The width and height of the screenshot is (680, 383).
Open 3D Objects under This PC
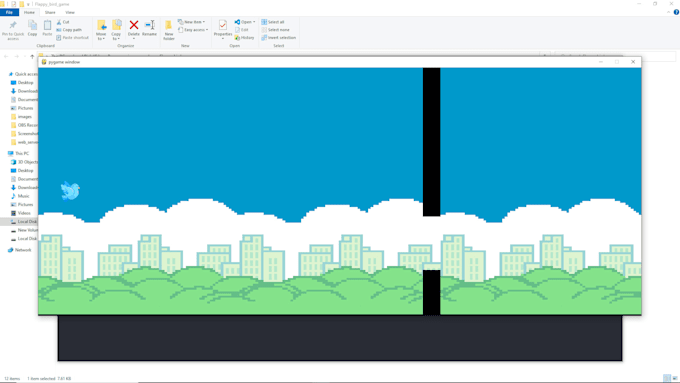[24, 162]
